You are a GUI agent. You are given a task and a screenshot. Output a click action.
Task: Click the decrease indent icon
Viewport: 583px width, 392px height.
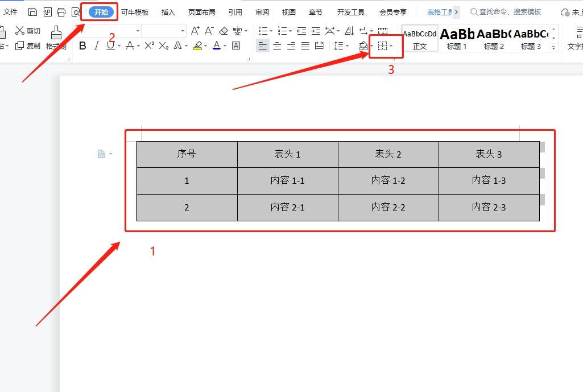[x=301, y=31]
